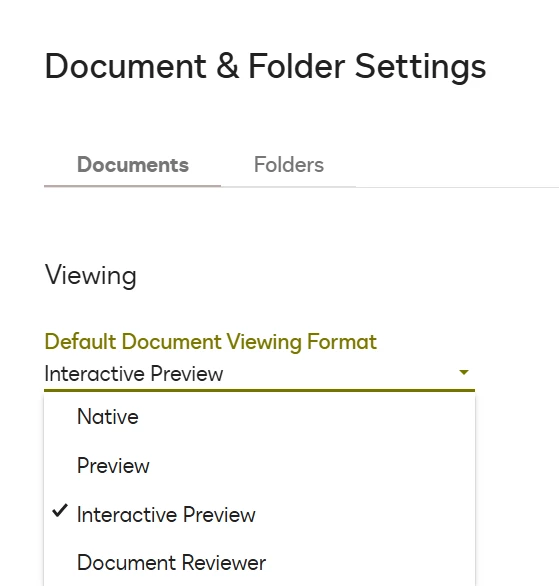Click the word Document in the page title
The height and width of the screenshot is (586, 559).
click(x=126, y=66)
